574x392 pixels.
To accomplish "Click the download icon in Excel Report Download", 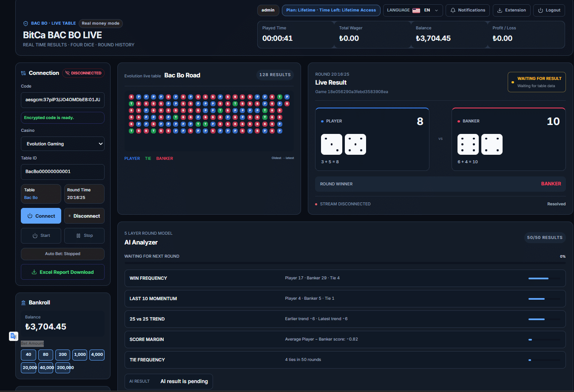I will click(x=34, y=272).
